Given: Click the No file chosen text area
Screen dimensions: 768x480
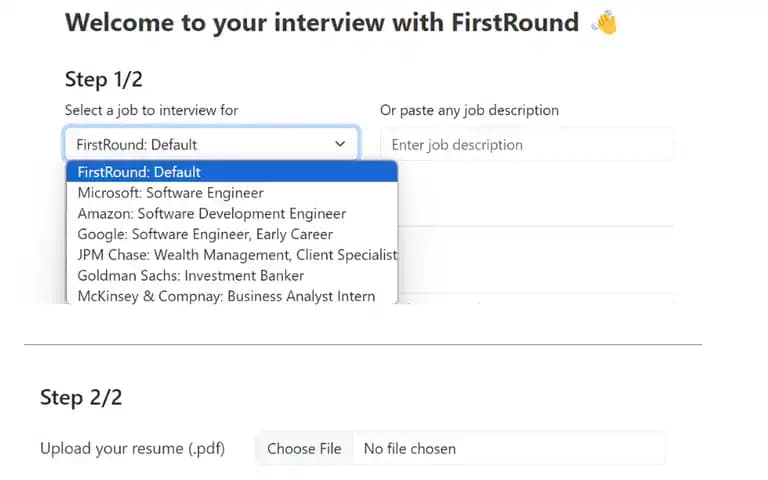Looking at the screenshot, I should [410, 449].
